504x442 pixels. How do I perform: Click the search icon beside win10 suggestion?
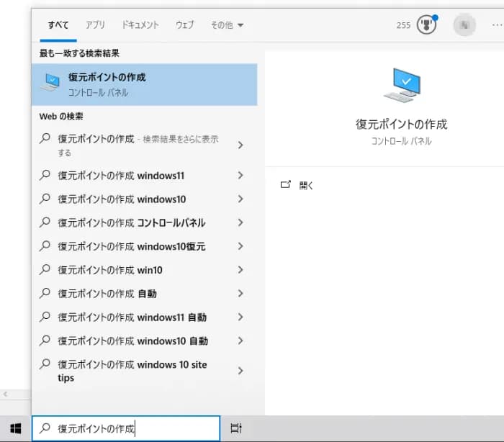[x=45, y=270]
